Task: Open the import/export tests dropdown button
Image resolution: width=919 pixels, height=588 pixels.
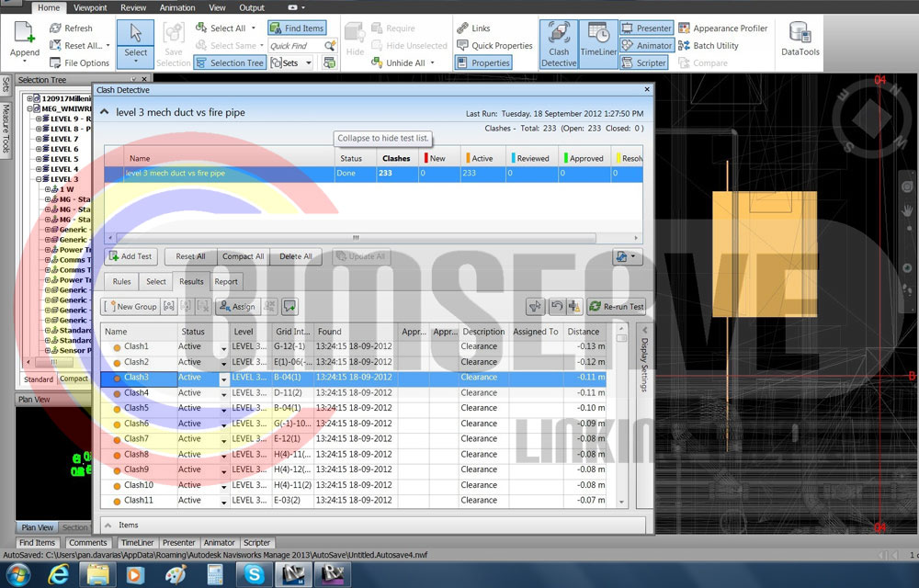Action: pos(627,256)
